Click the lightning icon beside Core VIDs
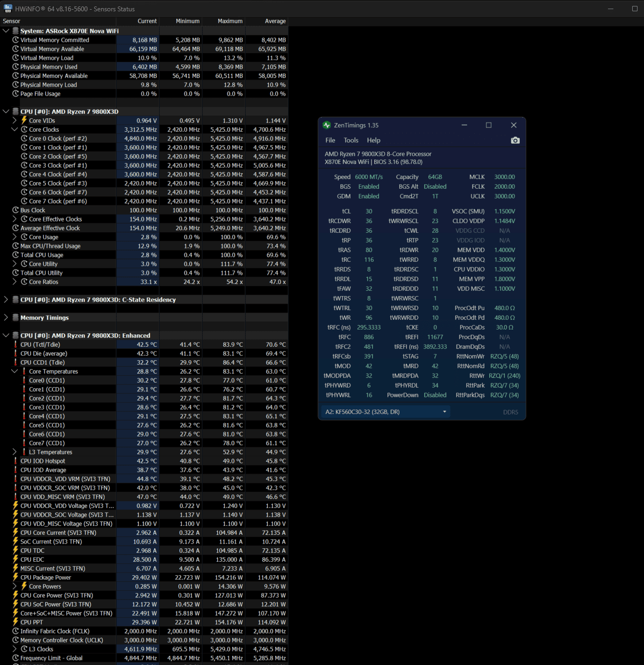 (x=24, y=120)
